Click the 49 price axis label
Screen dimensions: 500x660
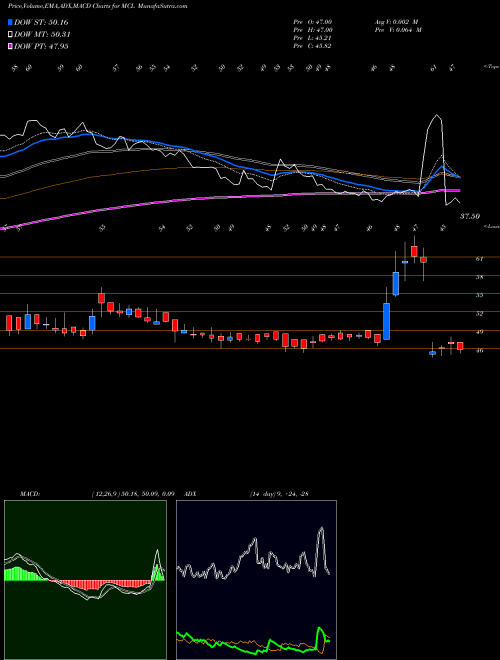click(x=479, y=332)
